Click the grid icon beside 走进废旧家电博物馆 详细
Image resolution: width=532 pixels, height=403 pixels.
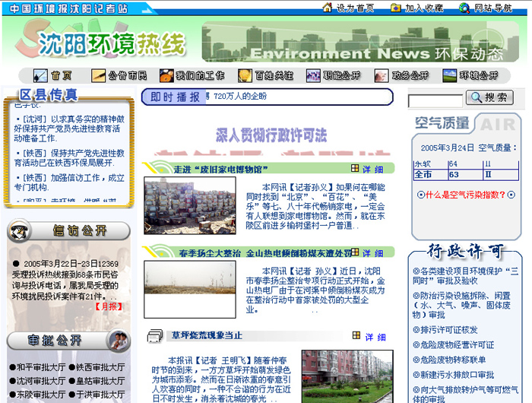pos(355,168)
